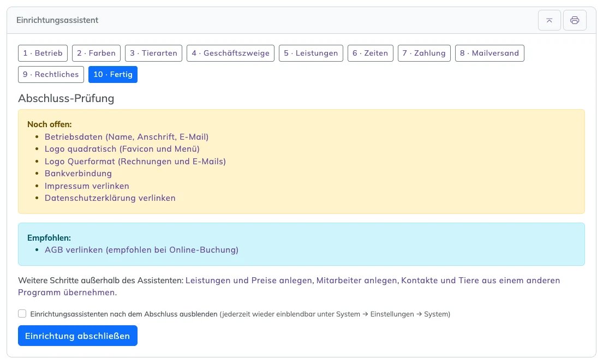
Task: Open the Bankverbindung link
Action: pyautogui.click(x=78, y=174)
